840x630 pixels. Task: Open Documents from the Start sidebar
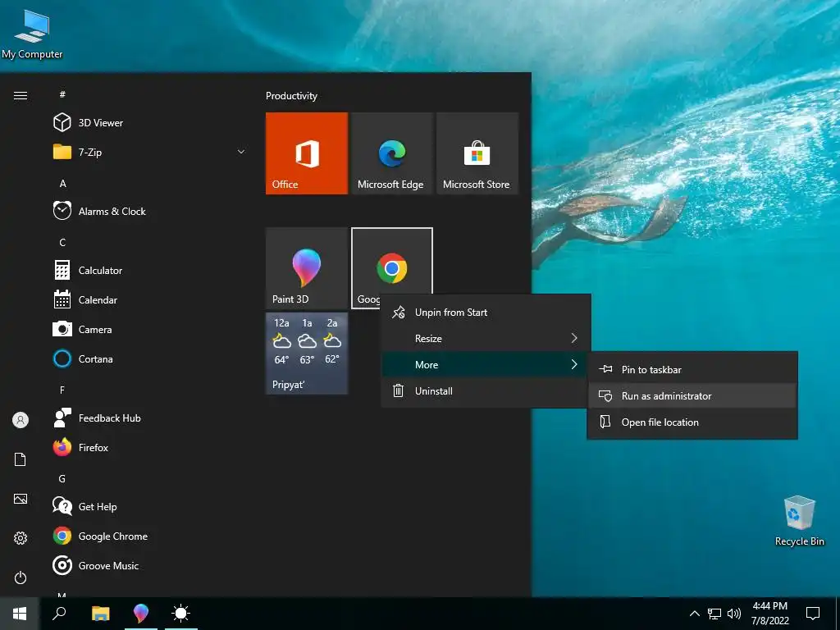tap(21, 459)
